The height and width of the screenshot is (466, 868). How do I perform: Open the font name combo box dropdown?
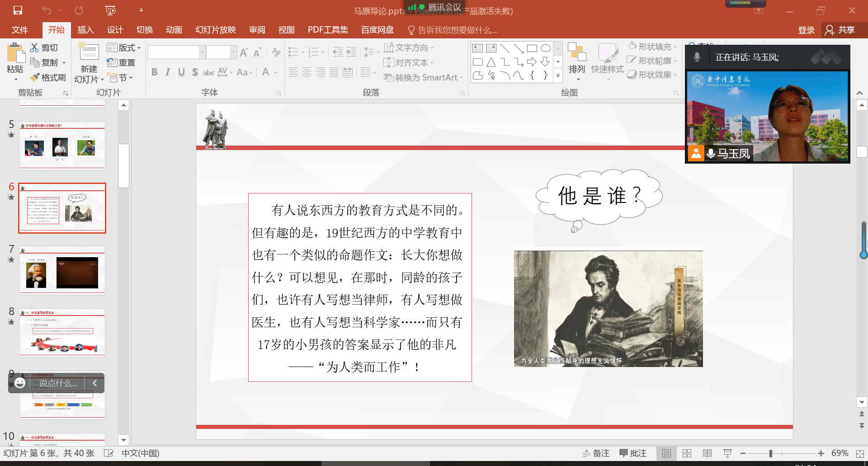(202, 52)
